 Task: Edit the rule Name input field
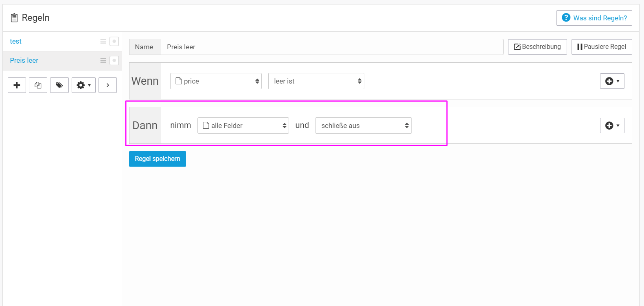pyautogui.click(x=332, y=47)
